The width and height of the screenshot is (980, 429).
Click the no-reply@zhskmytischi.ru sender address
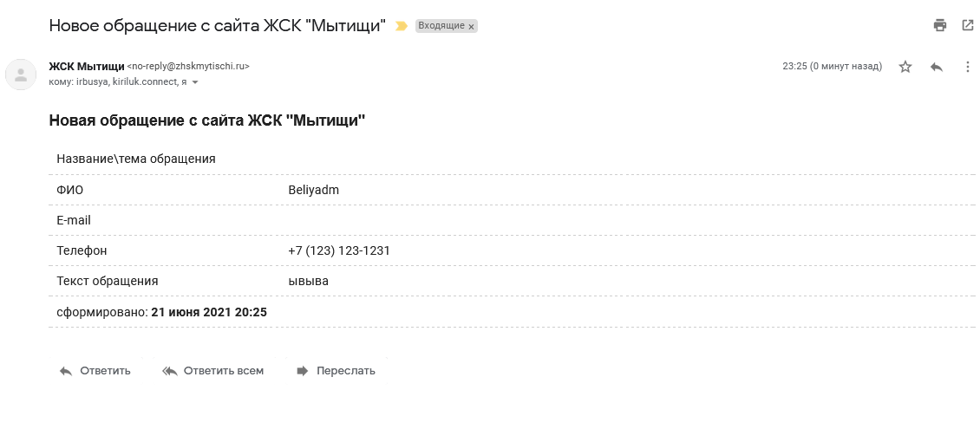[x=188, y=66]
